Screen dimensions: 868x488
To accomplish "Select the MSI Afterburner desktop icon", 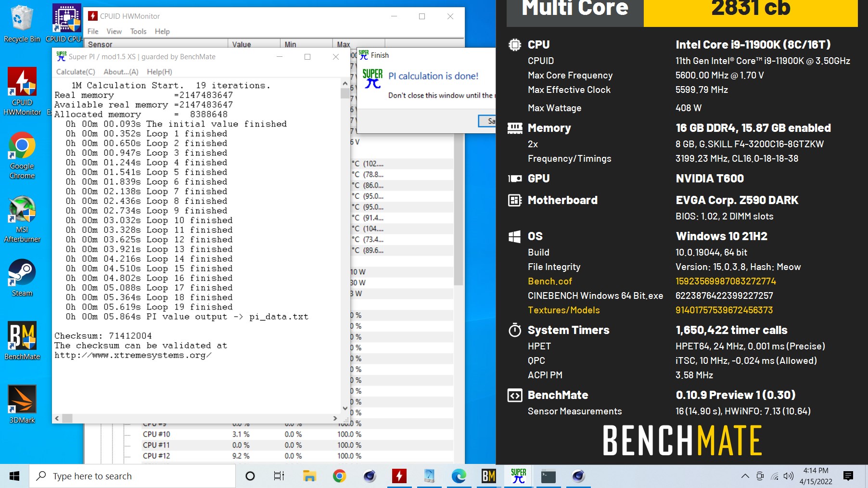I will point(22,219).
